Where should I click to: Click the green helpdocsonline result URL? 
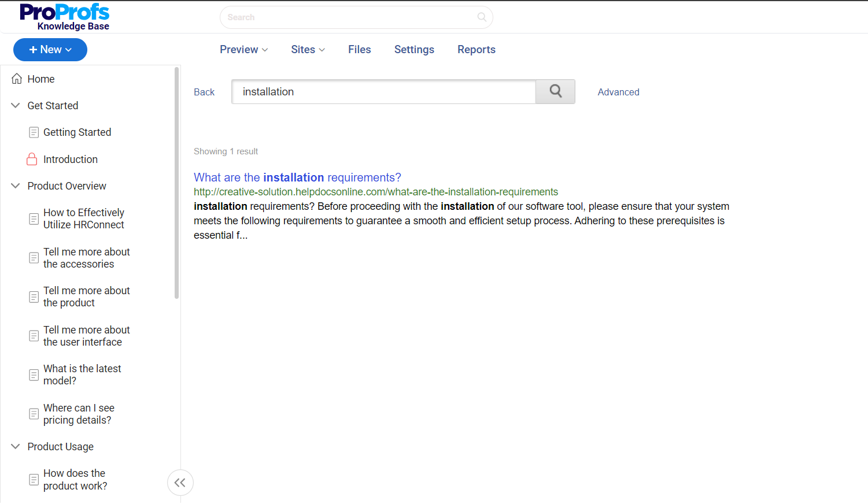click(376, 192)
